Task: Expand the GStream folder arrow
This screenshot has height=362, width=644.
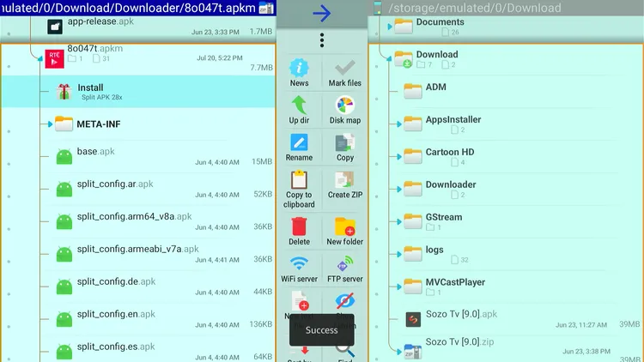Action: pyautogui.click(x=398, y=221)
